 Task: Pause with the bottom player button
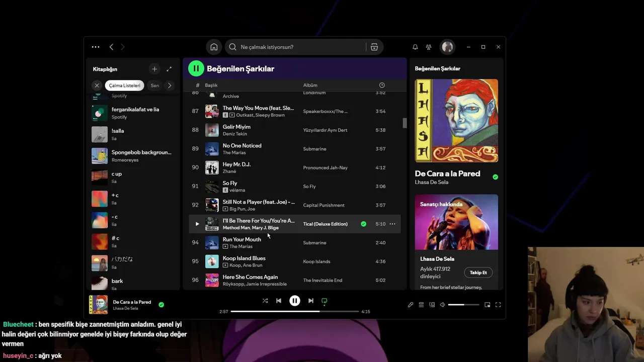pyautogui.click(x=295, y=301)
